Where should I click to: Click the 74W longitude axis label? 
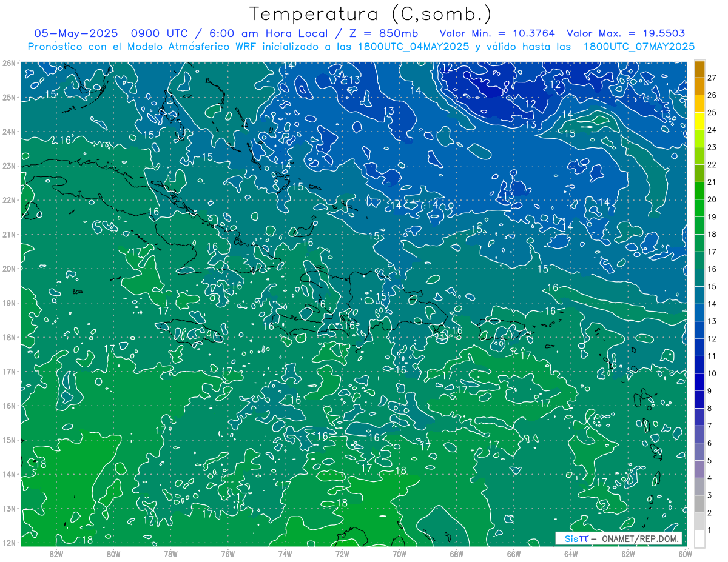click(285, 554)
